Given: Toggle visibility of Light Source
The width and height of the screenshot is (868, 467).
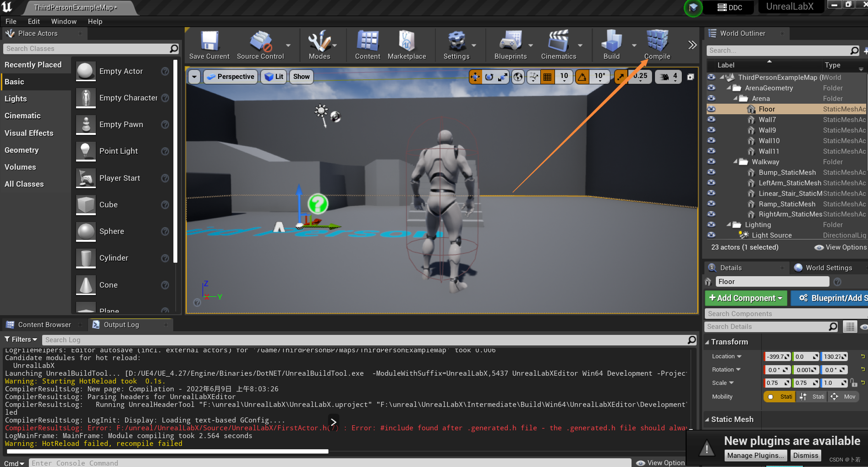Looking at the screenshot, I should tap(711, 235).
